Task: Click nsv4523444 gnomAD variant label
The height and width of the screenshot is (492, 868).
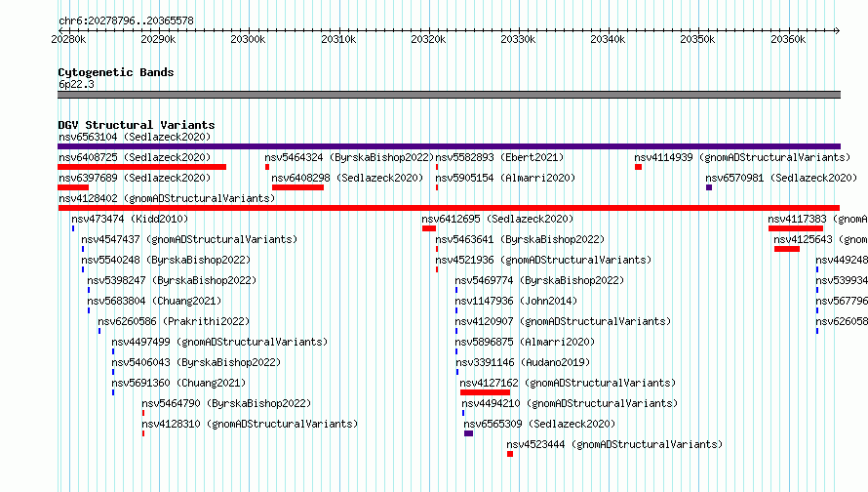Action: click(614, 444)
